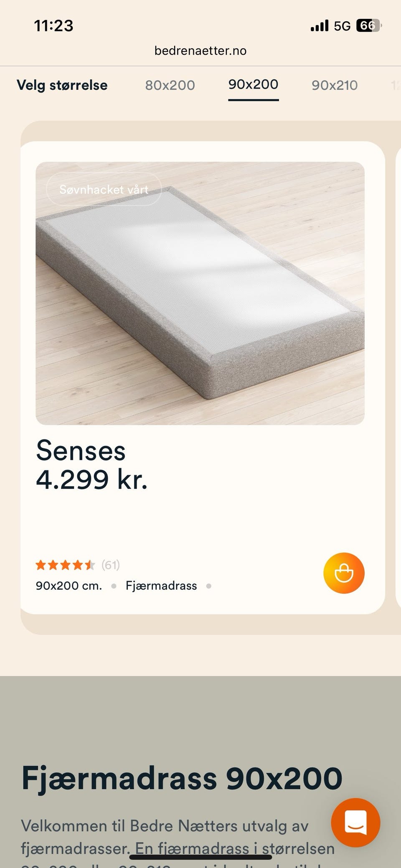Open the Senses mattress product image
The width and height of the screenshot is (401, 868).
pos(200,293)
